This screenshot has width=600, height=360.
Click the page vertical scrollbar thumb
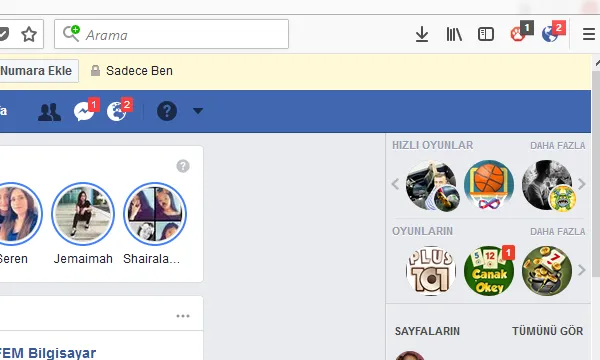(x=596, y=173)
